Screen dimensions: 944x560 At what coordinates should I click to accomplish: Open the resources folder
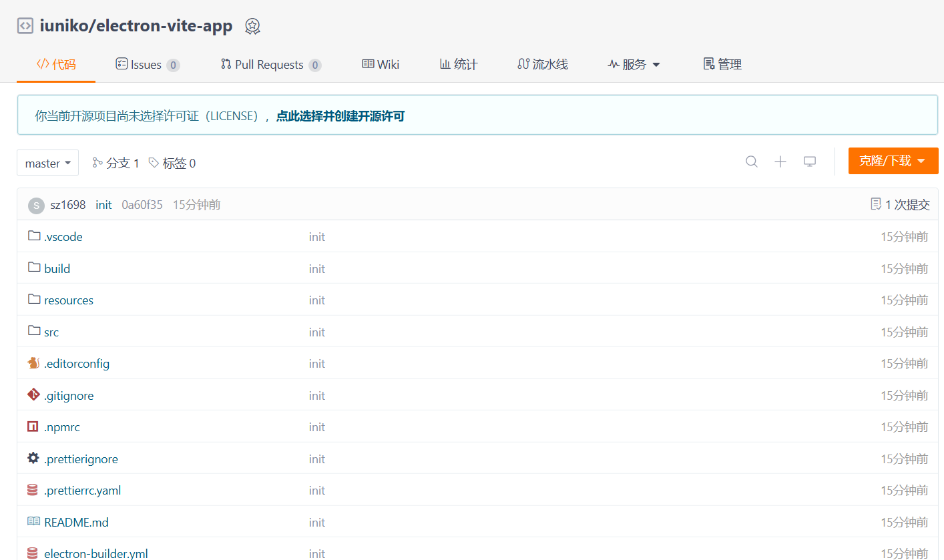69,300
